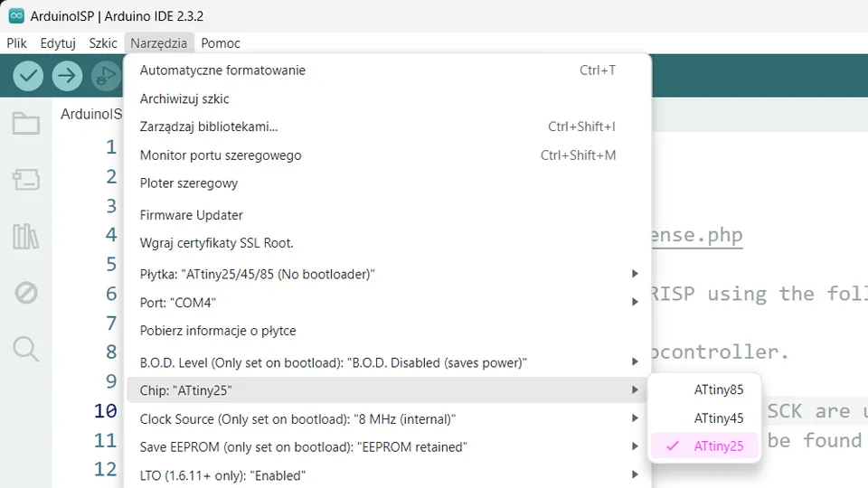Select the ATtiny45 chip option
868x488 pixels.
(x=718, y=418)
